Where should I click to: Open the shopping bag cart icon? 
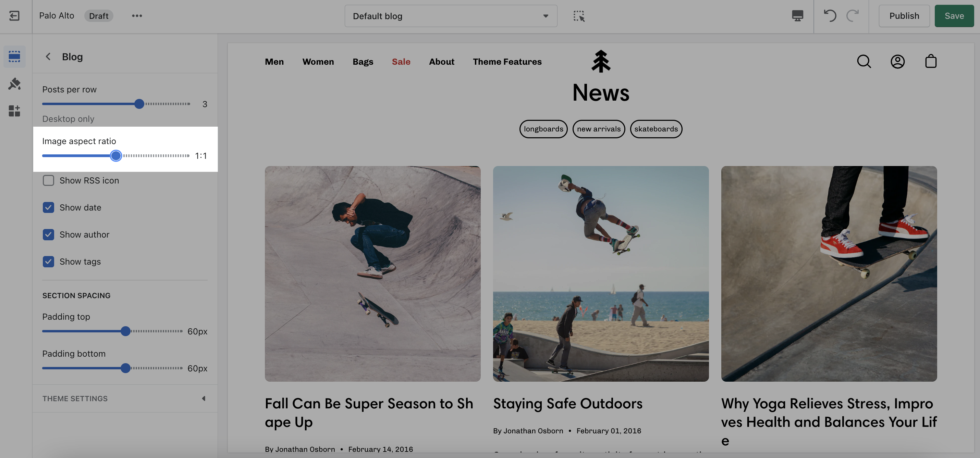(x=931, y=61)
